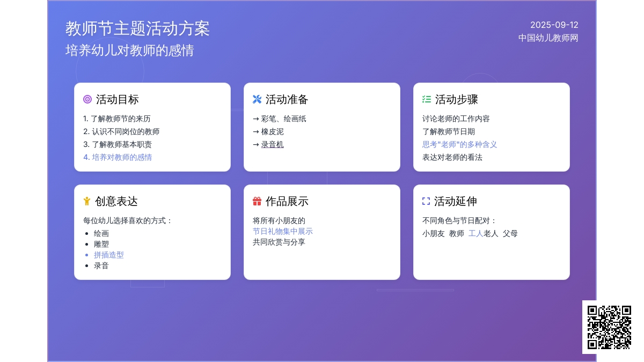
Task: Select the 拼插造型 bullet item
Action: click(x=109, y=255)
